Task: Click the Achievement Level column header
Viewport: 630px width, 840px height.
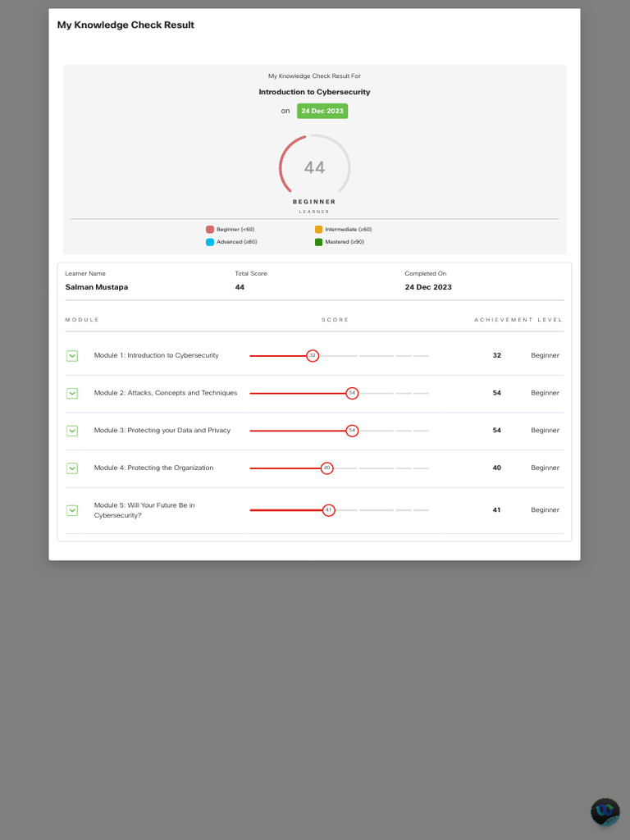Action: click(x=518, y=320)
